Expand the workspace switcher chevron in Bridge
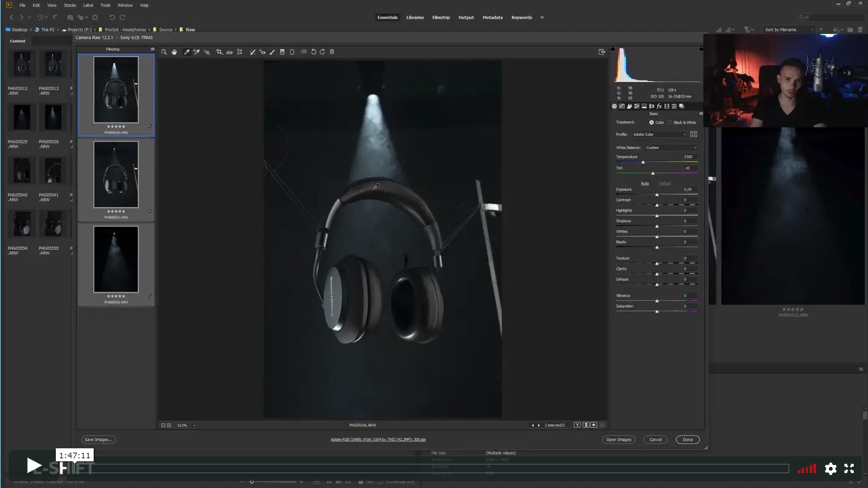Screen dimensions: 868x488 pyautogui.click(x=542, y=17)
